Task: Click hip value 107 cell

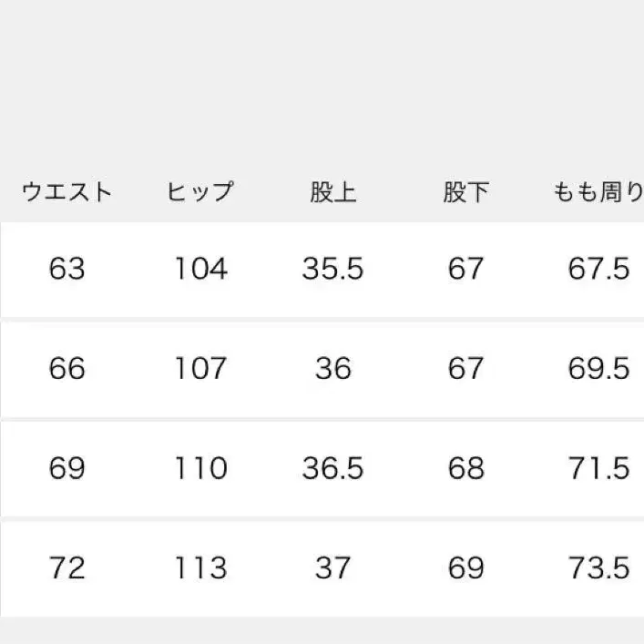Action: (200, 369)
